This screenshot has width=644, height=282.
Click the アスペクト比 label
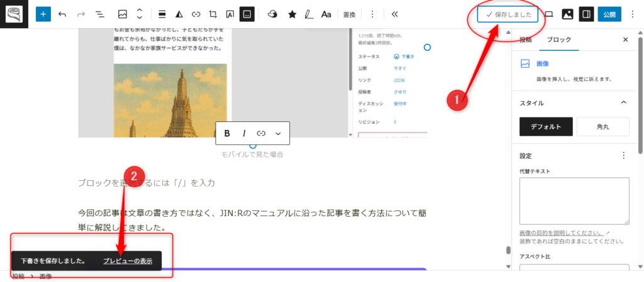pyautogui.click(x=535, y=256)
